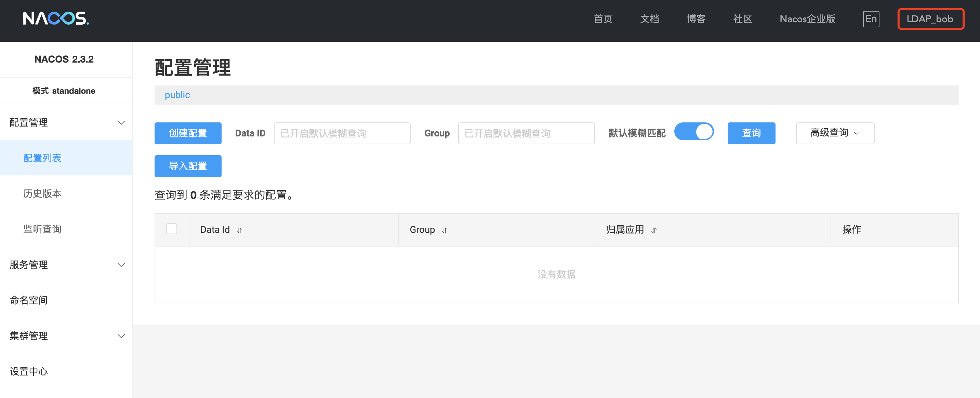Open 监听查询 in the sidebar

[x=42, y=229]
